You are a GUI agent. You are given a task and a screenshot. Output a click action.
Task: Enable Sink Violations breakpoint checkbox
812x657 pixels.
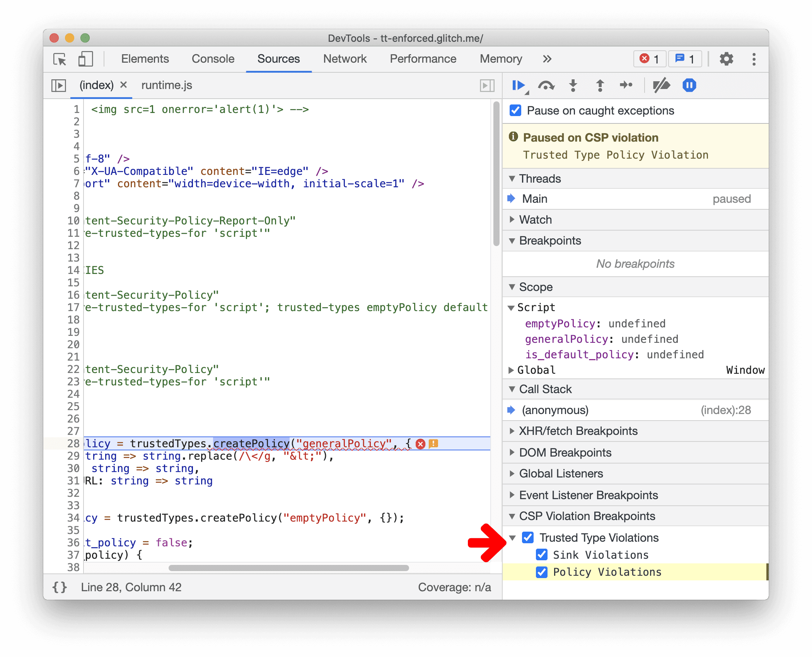544,554
